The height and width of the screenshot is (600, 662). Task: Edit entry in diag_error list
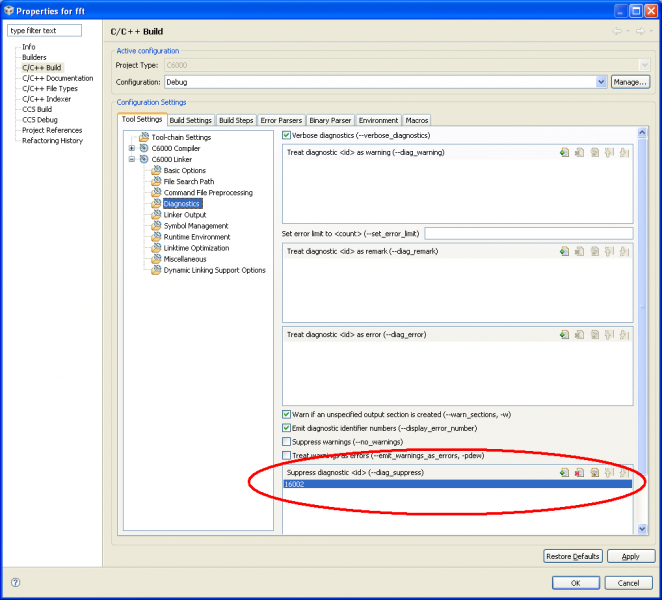coord(594,334)
